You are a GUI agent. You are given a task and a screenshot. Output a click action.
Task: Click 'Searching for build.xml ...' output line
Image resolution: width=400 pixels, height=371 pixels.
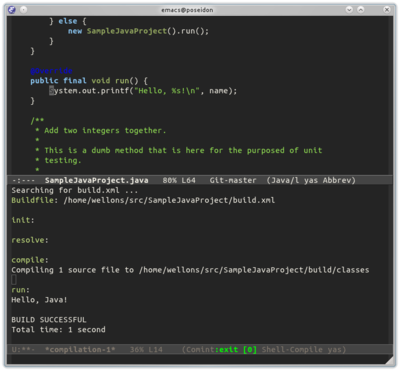coord(75,190)
